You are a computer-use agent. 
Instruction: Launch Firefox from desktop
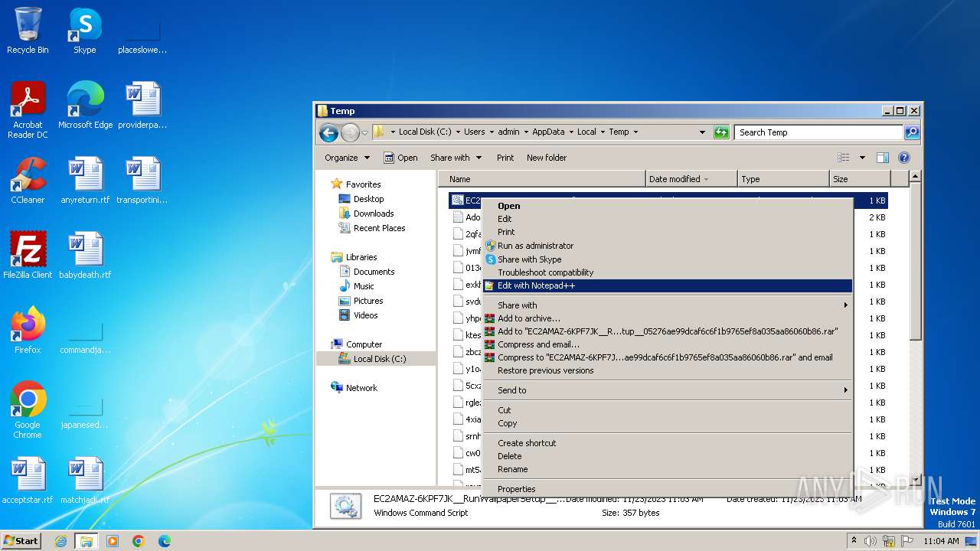pyautogui.click(x=28, y=331)
